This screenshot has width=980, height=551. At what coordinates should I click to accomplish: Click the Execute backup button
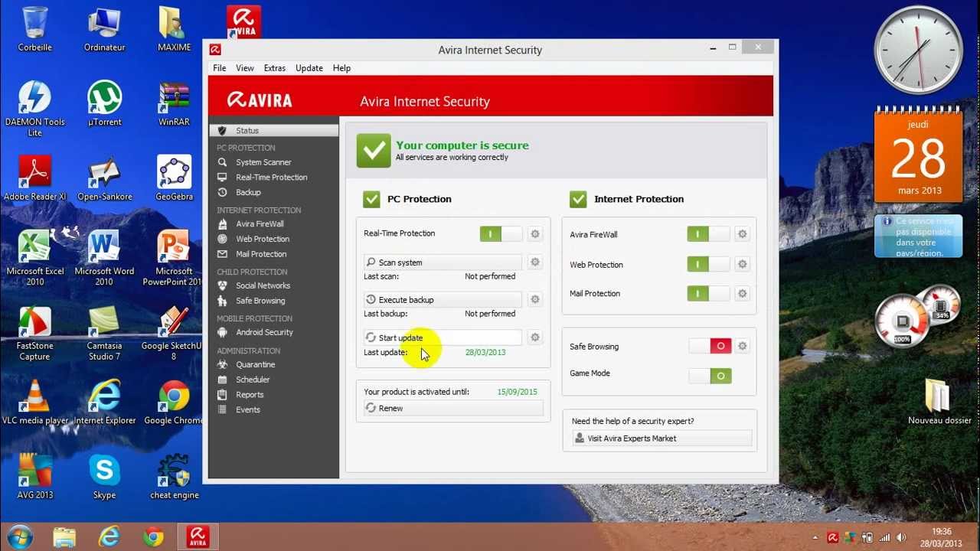443,299
